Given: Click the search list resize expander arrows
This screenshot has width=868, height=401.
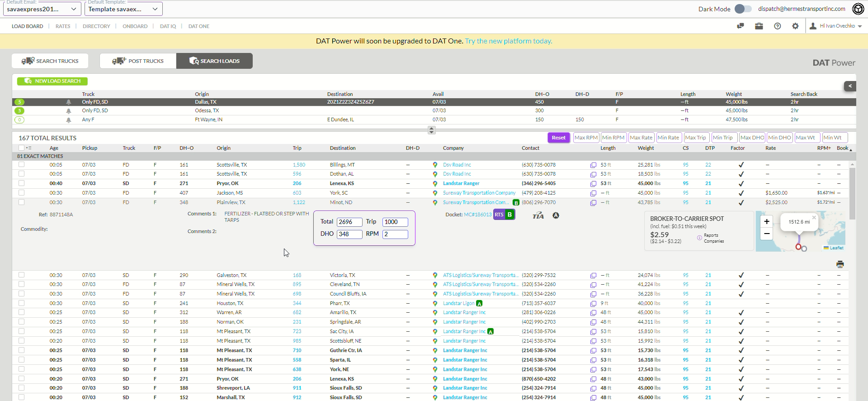Looking at the screenshot, I should (432, 130).
